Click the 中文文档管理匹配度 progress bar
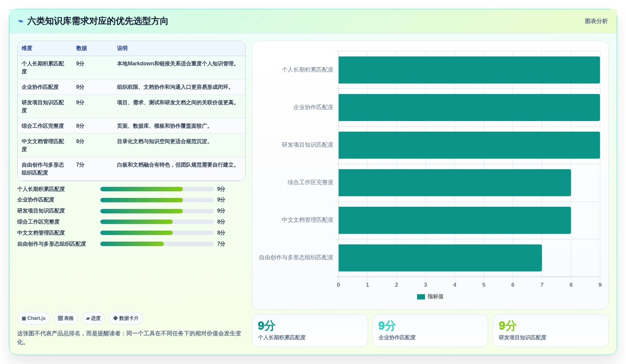This screenshot has height=364, width=626. (157, 233)
